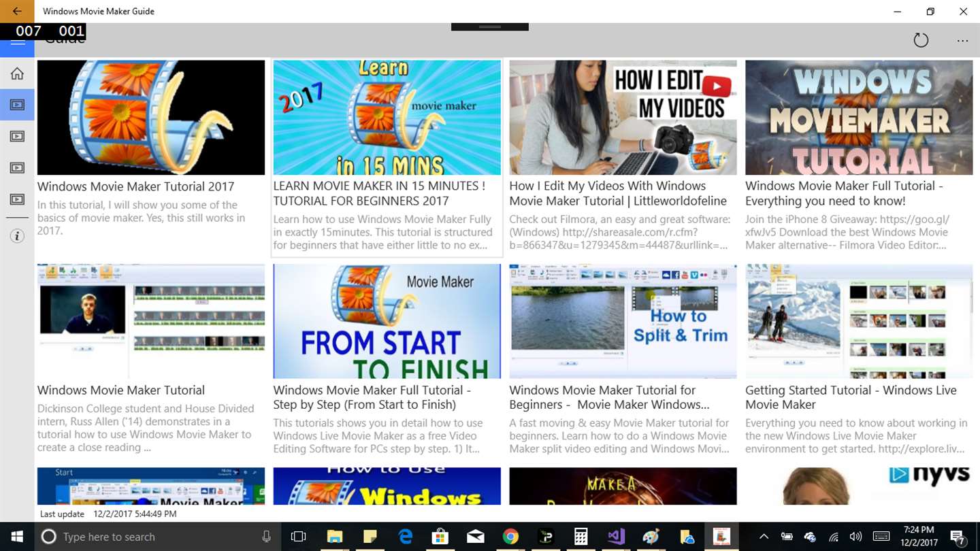Activate Cortana microphone in taskbar
Screen dimensions: 980x551
pos(266,537)
